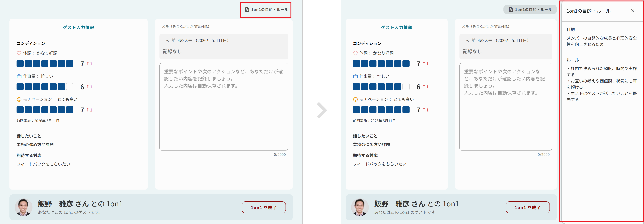
Task: Click 仕事量 rating bar in the screen with rules panel
Action: point(381,87)
